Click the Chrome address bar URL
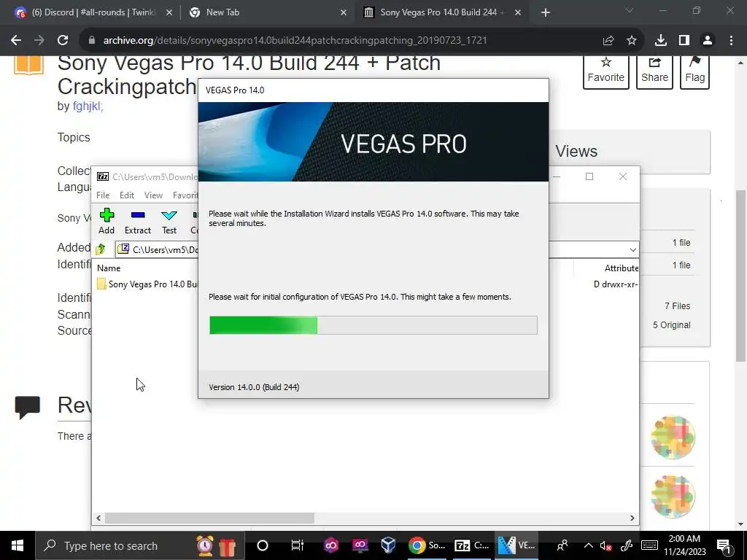Screen dimensions: 747x560 click(x=295, y=41)
